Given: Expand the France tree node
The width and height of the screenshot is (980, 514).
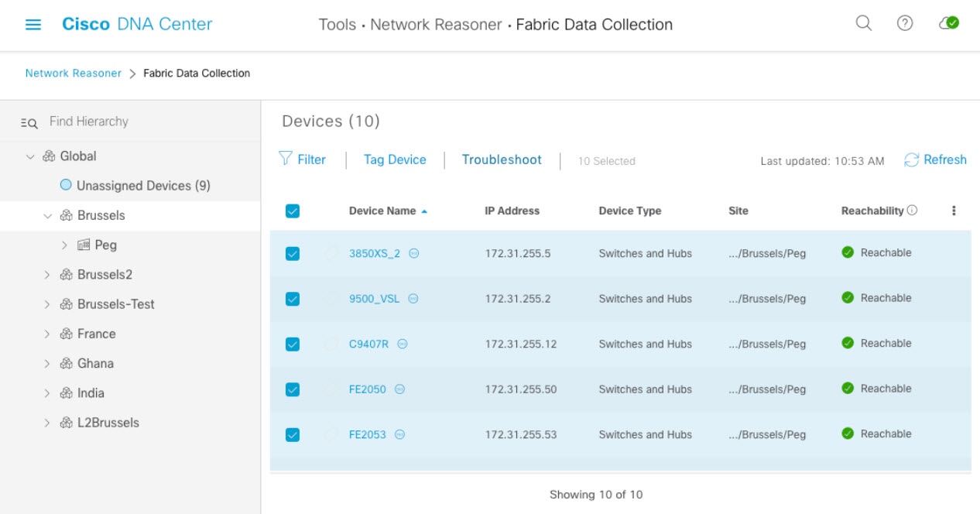Looking at the screenshot, I should [x=47, y=334].
